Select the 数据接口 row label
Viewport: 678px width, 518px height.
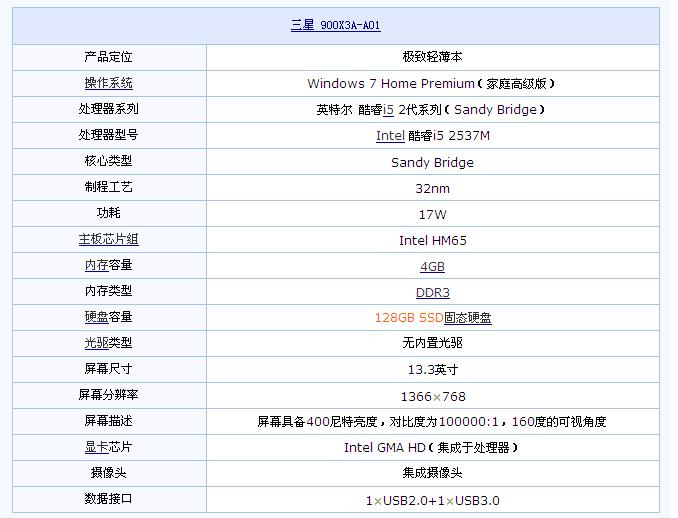click(109, 499)
